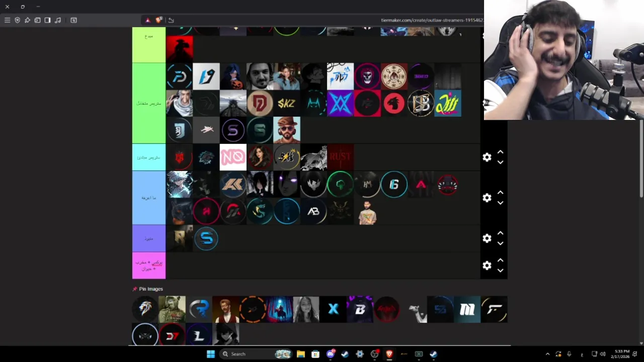Select the purple B logo pin image
This screenshot has width=644, height=362.
(360, 309)
